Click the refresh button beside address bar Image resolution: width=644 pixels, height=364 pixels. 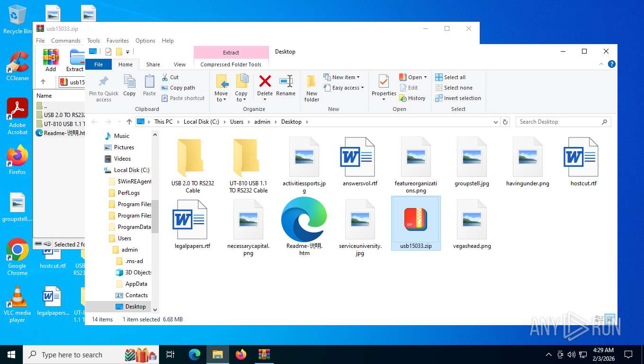click(505, 122)
